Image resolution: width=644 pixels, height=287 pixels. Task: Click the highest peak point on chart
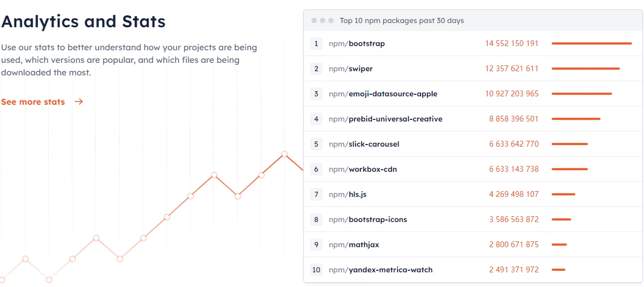point(284,154)
